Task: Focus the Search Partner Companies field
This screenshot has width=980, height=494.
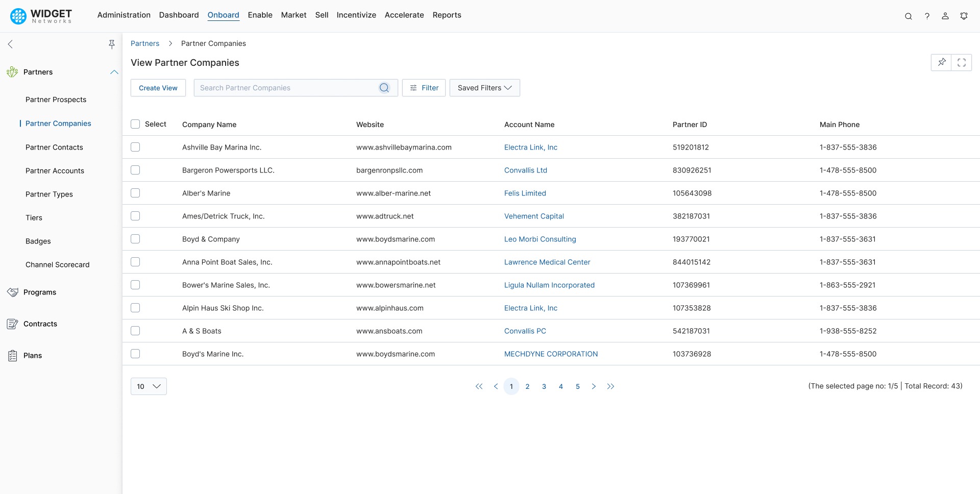Action: pyautogui.click(x=286, y=88)
